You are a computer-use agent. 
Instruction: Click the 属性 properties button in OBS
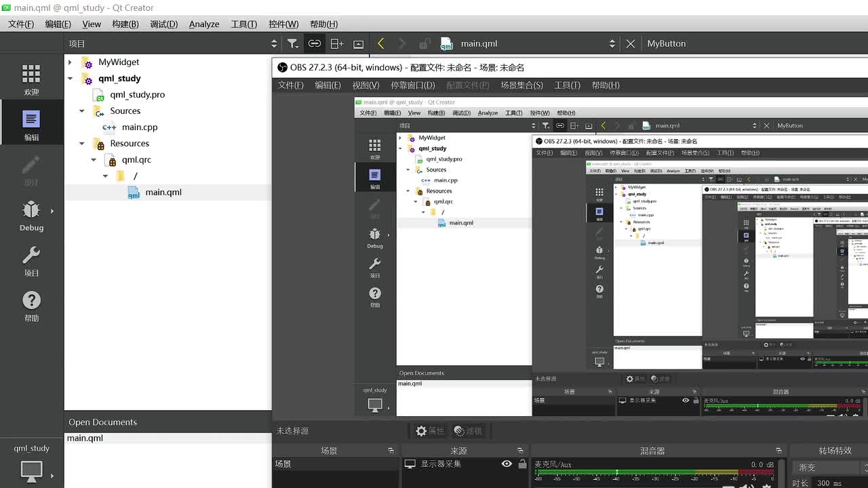431,431
